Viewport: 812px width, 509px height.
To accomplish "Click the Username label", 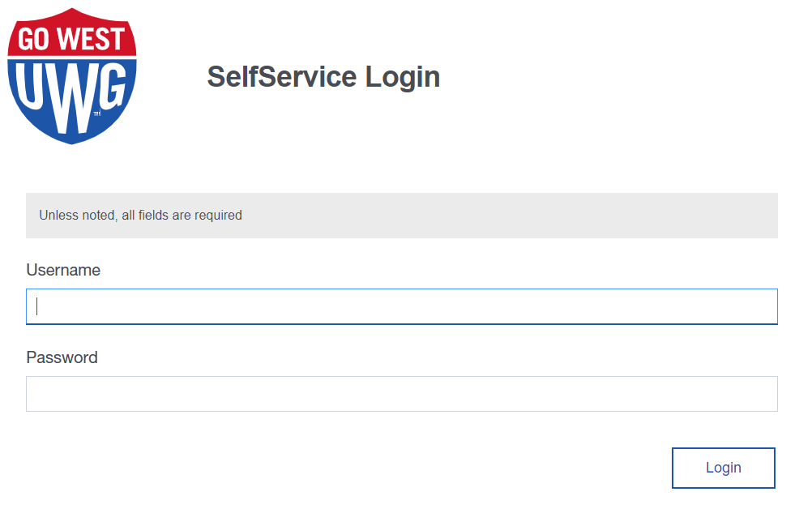I will [63, 270].
